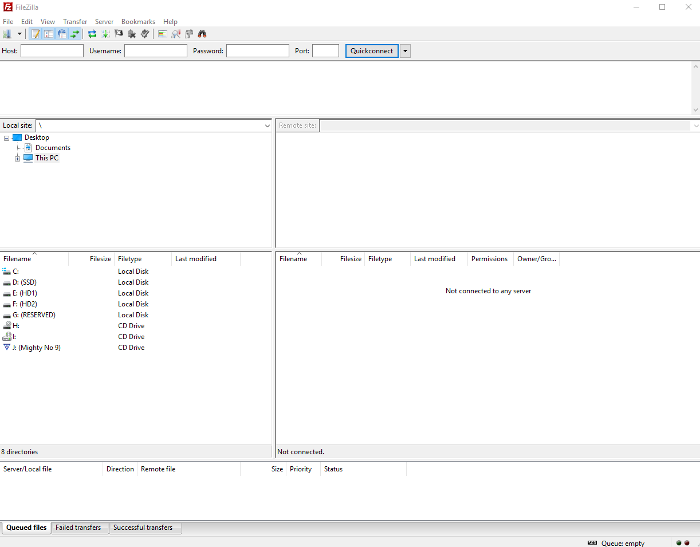700x547 pixels.
Task: Click the red activity LED in status bar
Action: [x=687, y=543]
